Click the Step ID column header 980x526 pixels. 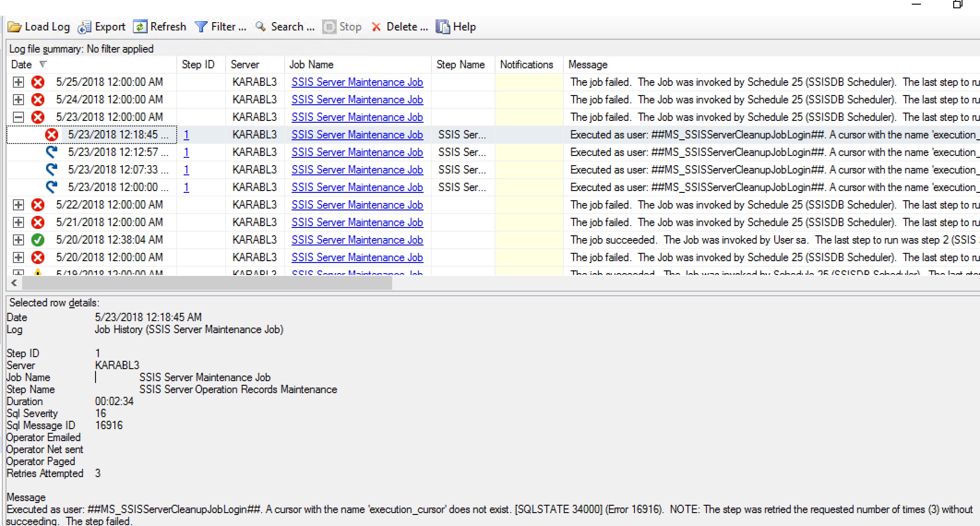tap(198, 65)
